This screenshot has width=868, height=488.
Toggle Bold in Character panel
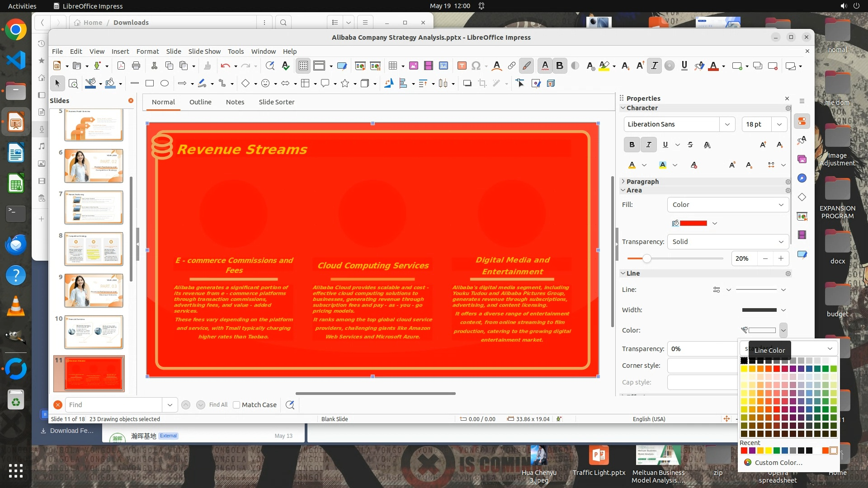pyautogui.click(x=632, y=145)
